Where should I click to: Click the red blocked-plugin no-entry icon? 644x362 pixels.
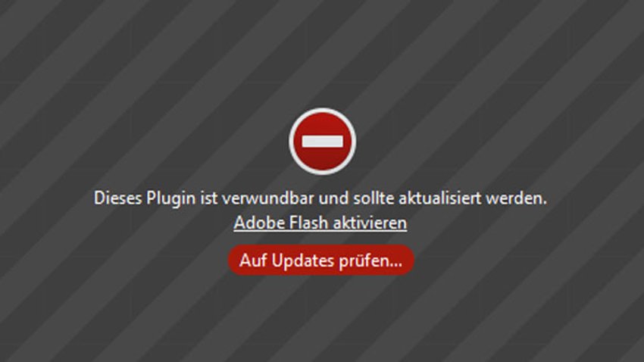(x=323, y=141)
